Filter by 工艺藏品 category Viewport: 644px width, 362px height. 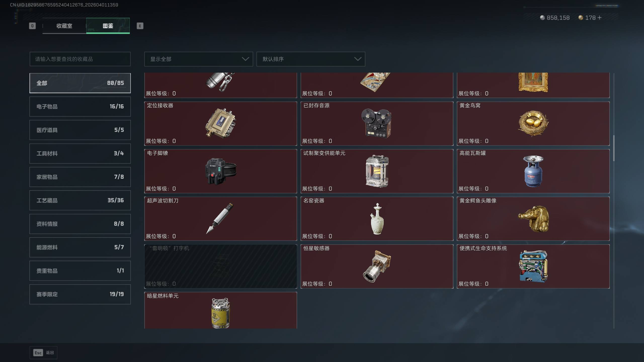pyautogui.click(x=80, y=200)
